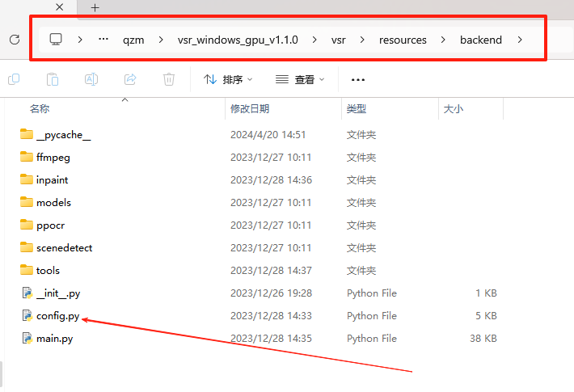
Task: Sort by 名称 column header
Action: point(40,108)
